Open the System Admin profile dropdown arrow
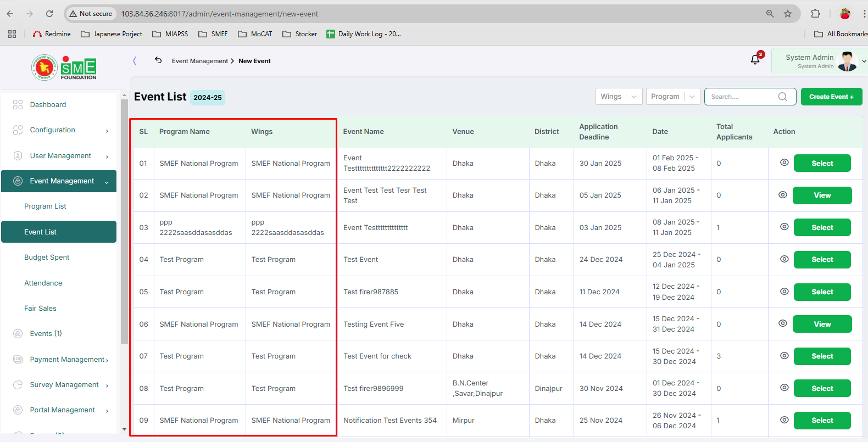 (x=864, y=61)
